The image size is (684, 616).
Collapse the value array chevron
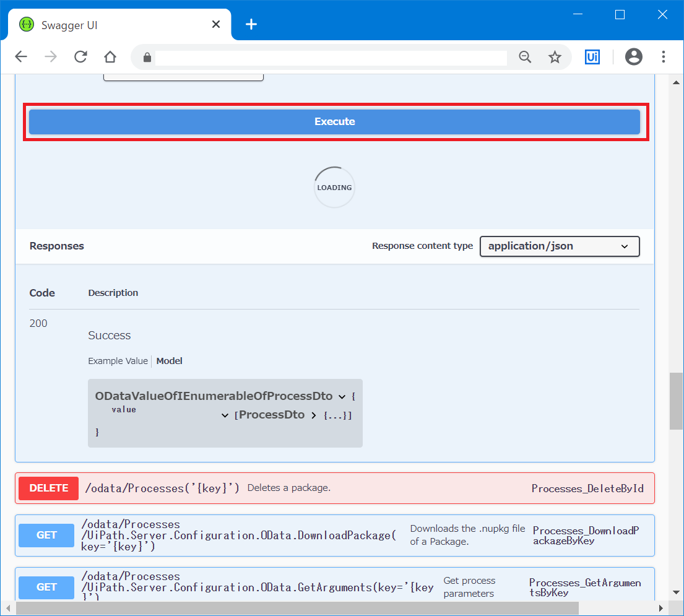pos(225,415)
